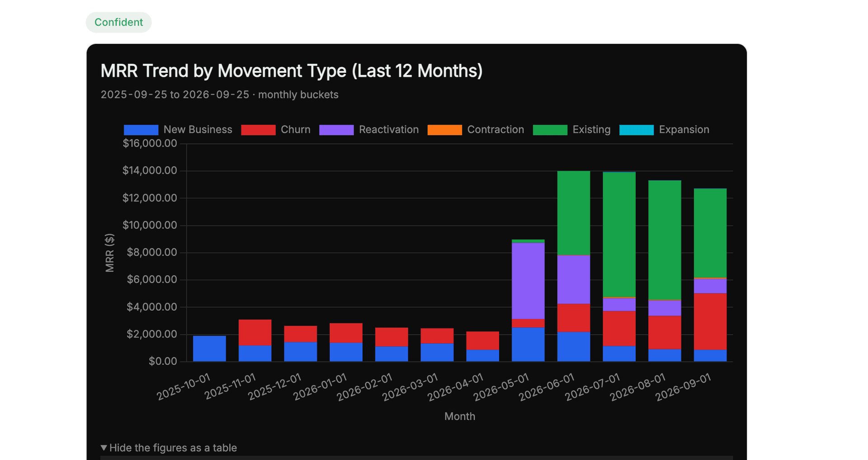
Task: Toggle Expansion legend cyan swatch
Action: tap(637, 130)
